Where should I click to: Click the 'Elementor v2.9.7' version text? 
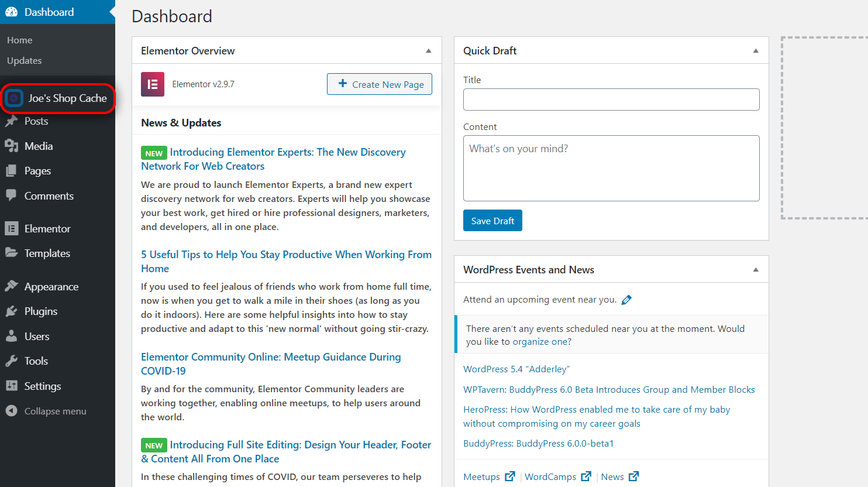pyautogui.click(x=203, y=84)
